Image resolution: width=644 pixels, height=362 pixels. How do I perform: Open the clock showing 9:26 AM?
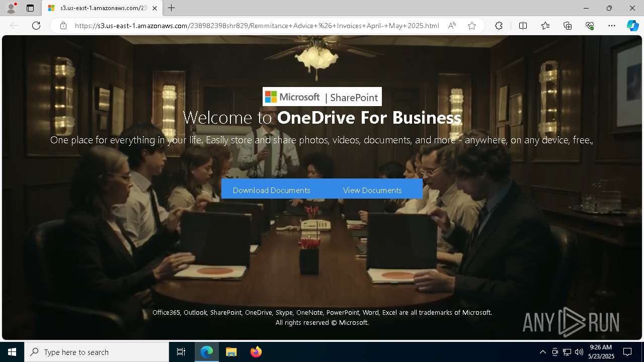point(601,352)
